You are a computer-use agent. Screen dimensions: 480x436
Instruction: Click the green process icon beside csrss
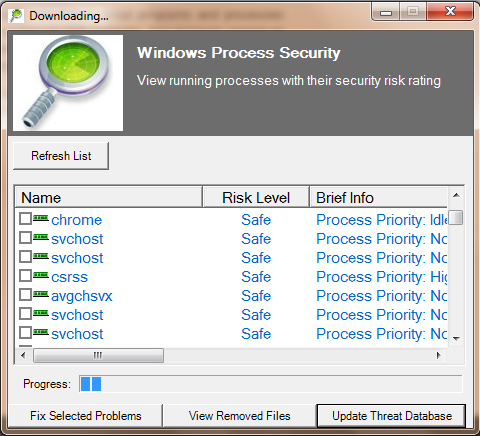click(41, 275)
